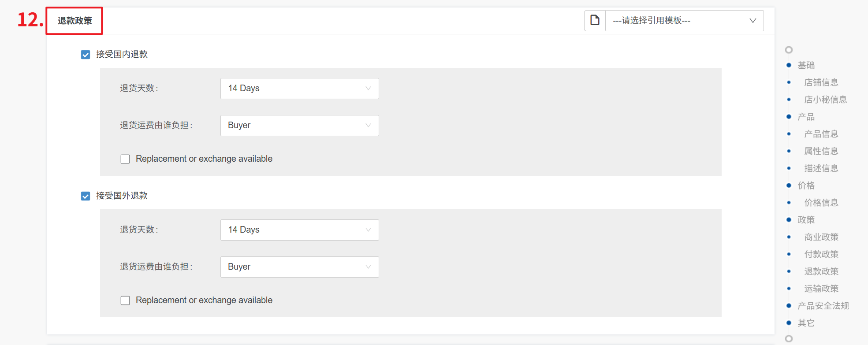
Task: Enable international Replacement or exchange available
Action: tap(126, 300)
